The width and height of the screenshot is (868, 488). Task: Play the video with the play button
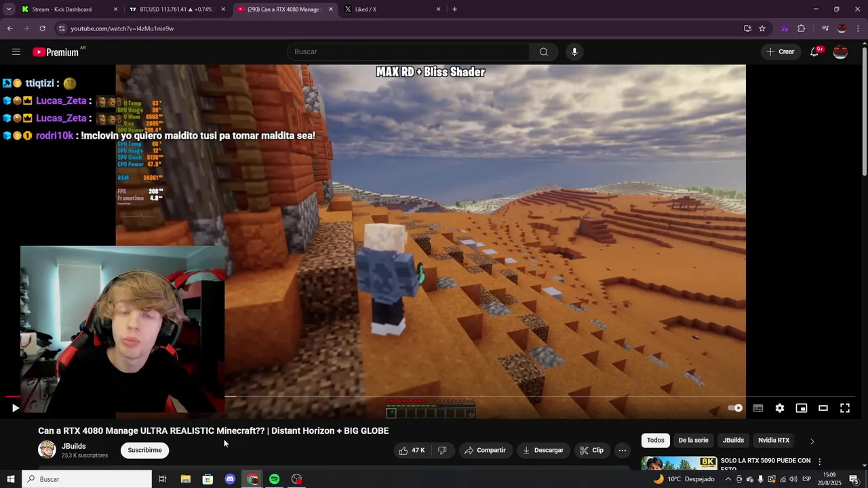tap(15, 408)
